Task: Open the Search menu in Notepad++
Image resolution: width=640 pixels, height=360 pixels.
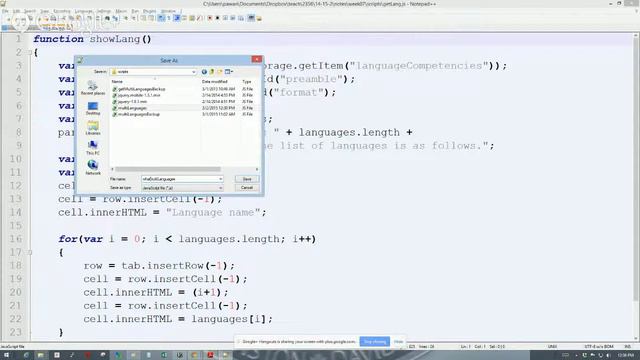Action: click(30, 11)
